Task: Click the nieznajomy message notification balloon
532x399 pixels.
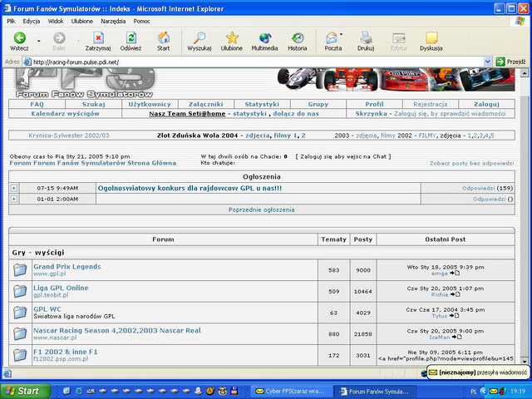Action: click(477, 372)
